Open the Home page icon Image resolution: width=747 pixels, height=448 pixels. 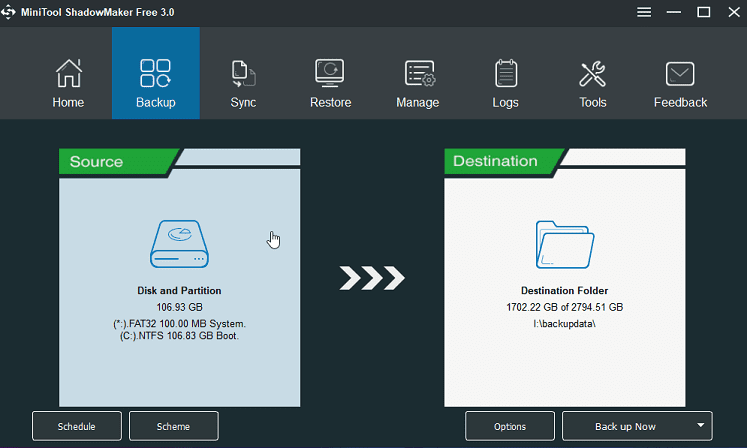69,73
